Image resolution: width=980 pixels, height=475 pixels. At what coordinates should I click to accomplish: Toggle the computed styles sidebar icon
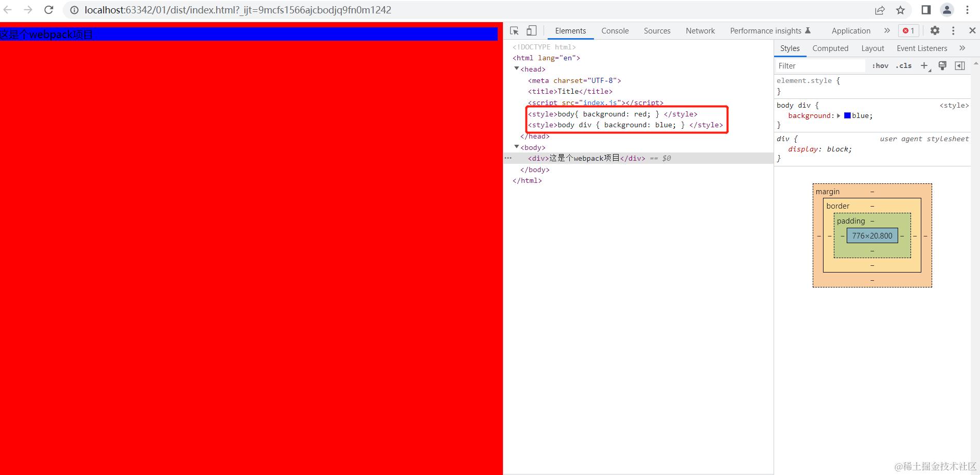(x=960, y=65)
